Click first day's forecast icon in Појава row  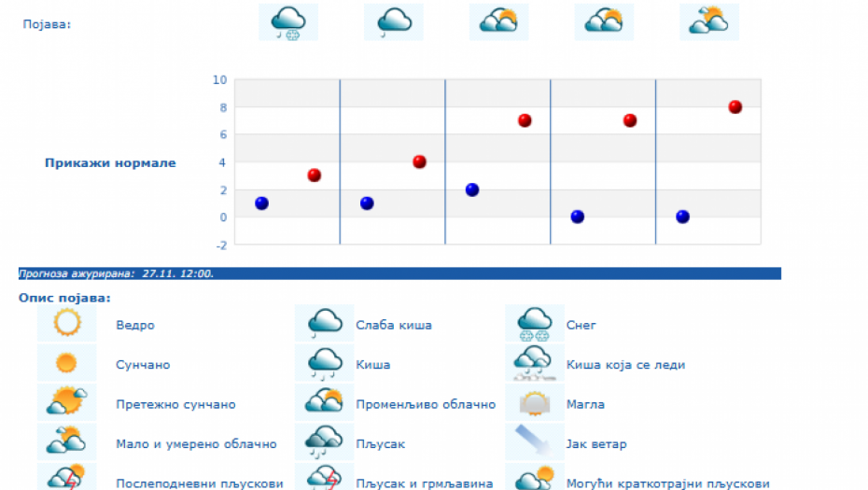(x=288, y=22)
